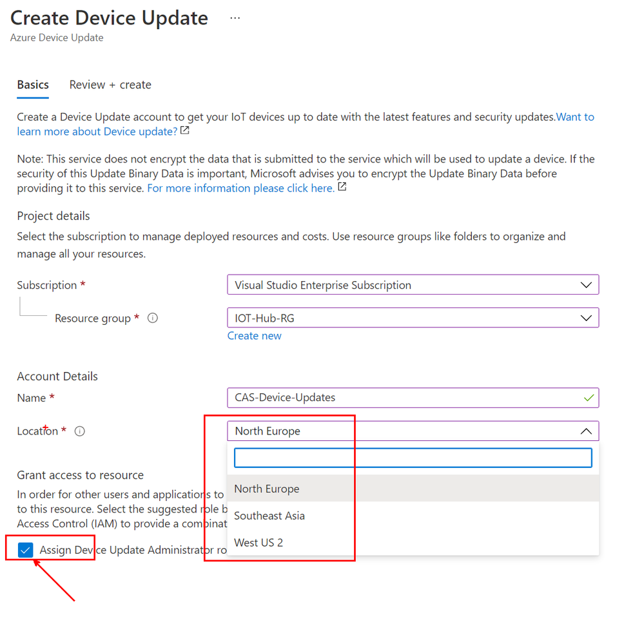Select West US 2 from location list
Viewport: 644px width, 644px height.
click(413, 543)
